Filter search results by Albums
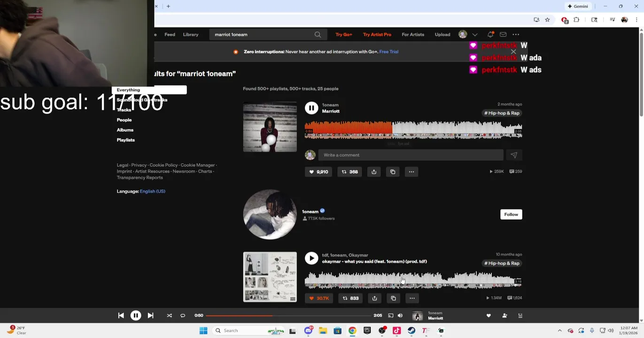Image resolution: width=644 pixels, height=338 pixels. (x=125, y=130)
